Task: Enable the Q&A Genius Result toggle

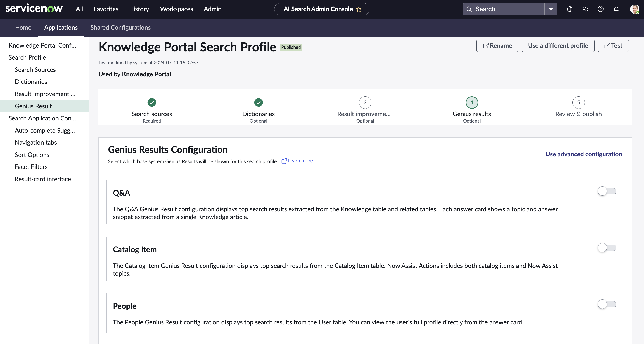Action: click(x=607, y=191)
